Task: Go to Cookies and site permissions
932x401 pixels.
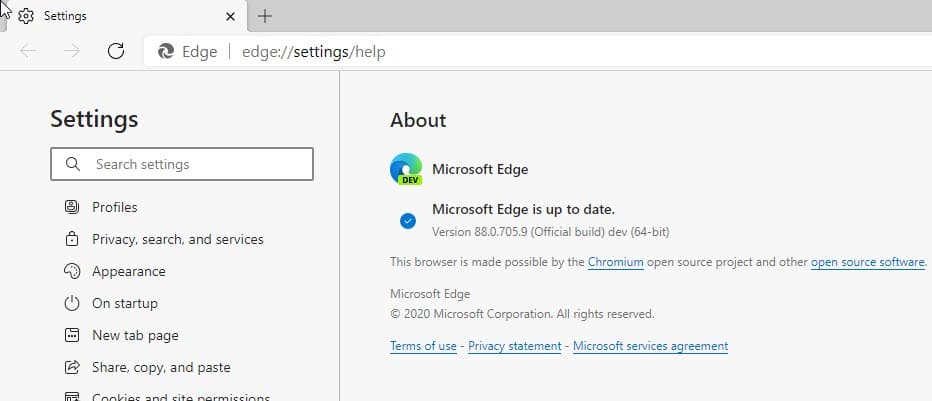Action: (x=180, y=396)
